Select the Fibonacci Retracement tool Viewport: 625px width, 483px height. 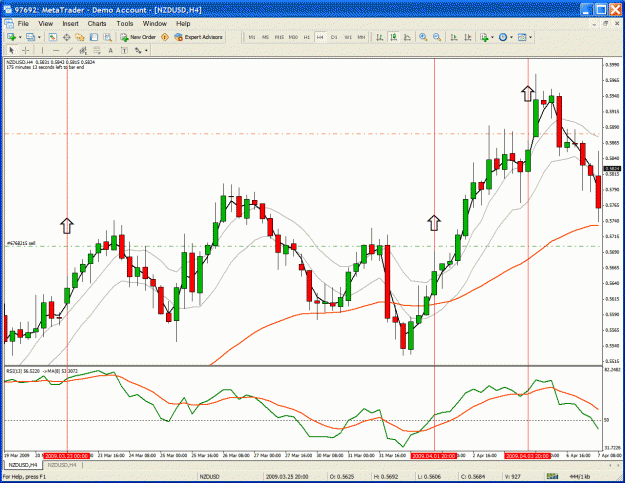(97, 50)
